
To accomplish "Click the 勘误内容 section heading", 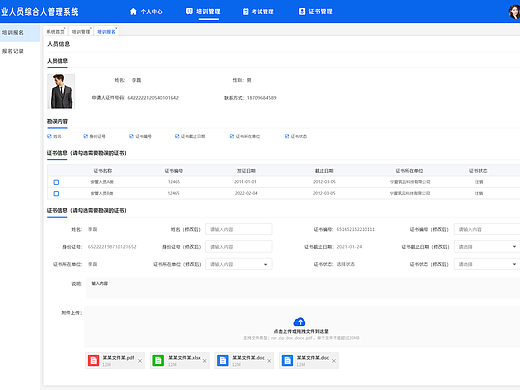I will (57, 121).
